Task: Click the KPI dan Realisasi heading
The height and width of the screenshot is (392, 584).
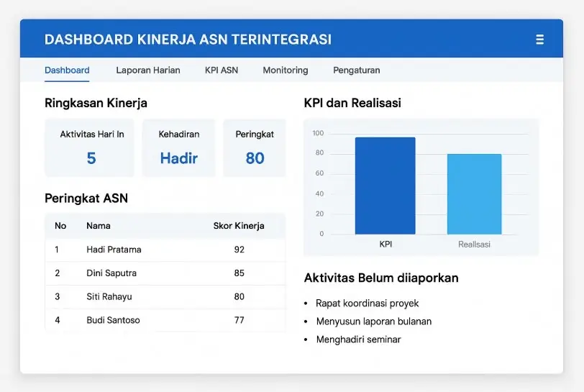Action: pos(352,103)
